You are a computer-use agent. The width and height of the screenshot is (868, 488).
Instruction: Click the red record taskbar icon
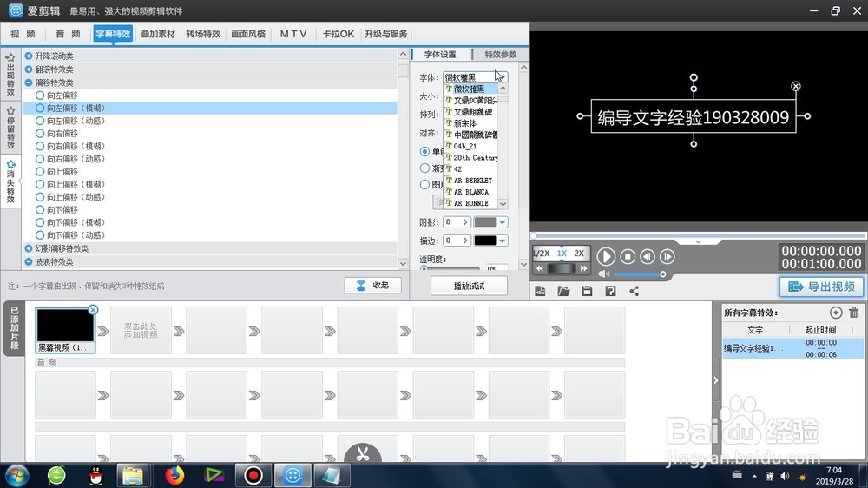pyautogui.click(x=253, y=475)
